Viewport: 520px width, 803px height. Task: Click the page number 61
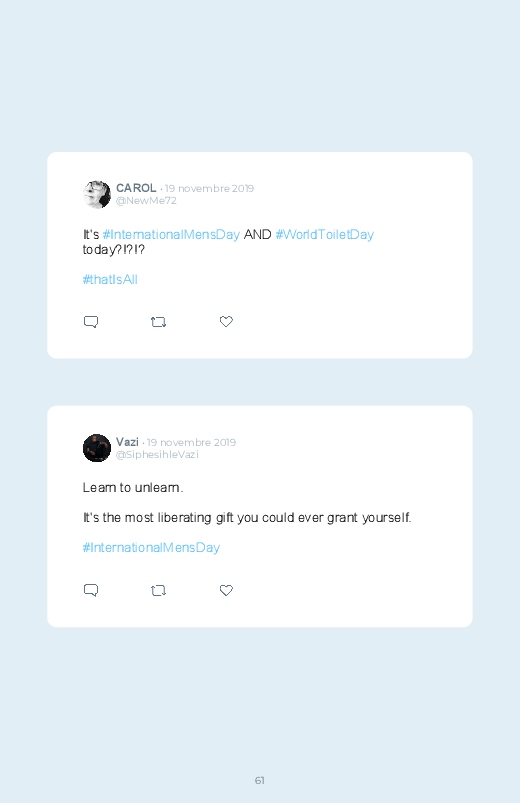pyautogui.click(x=260, y=780)
